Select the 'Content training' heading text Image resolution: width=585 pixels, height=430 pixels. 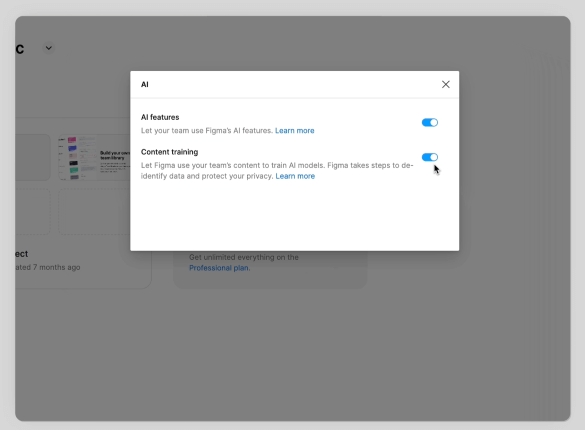[x=170, y=152]
